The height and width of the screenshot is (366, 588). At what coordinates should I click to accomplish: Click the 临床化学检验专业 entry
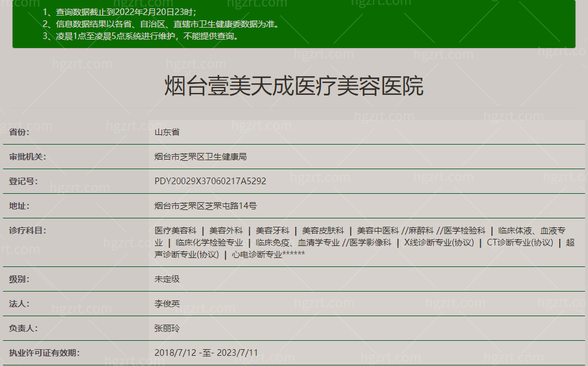(209, 242)
